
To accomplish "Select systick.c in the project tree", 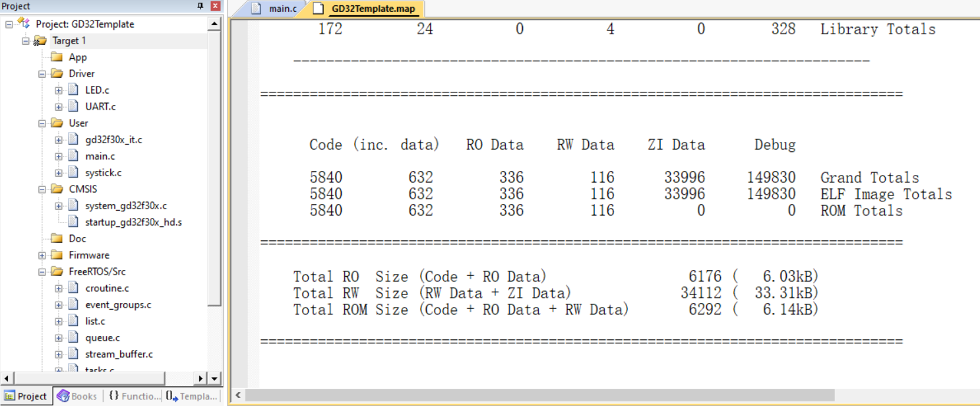I will click(104, 172).
